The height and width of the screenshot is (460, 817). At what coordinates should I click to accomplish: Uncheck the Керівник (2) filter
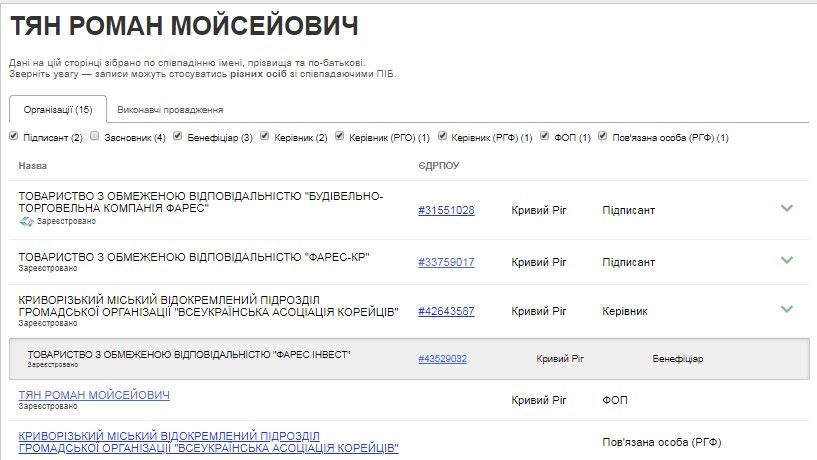click(264, 136)
